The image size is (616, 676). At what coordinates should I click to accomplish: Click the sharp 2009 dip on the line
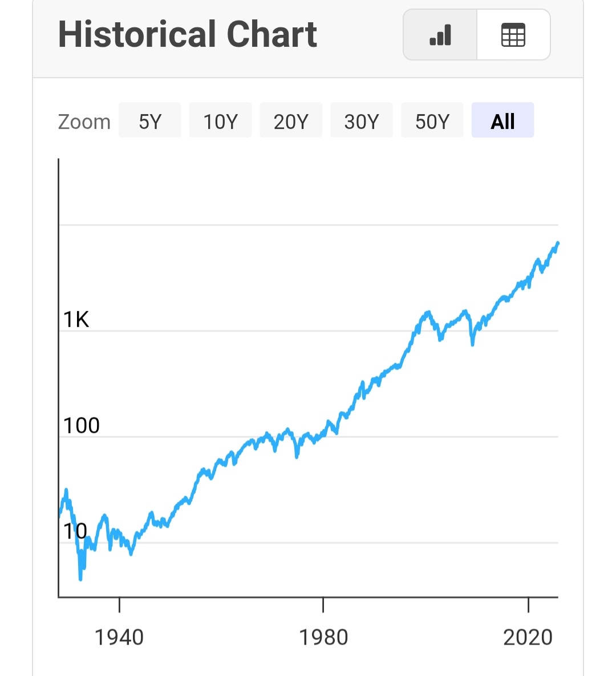pyautogui.click(x=472, y=343)
